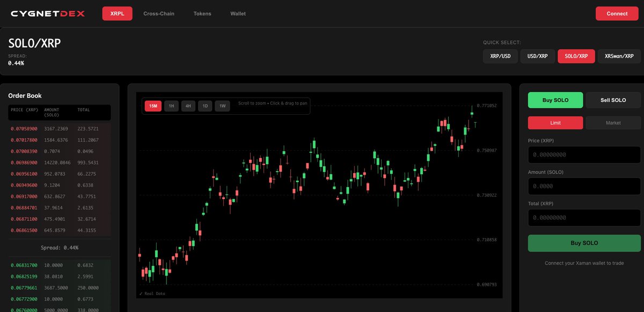This screenshot has height=312, width=644.
Task: Click the Real Data indicator on chart
Action: [x=152, y=293]
